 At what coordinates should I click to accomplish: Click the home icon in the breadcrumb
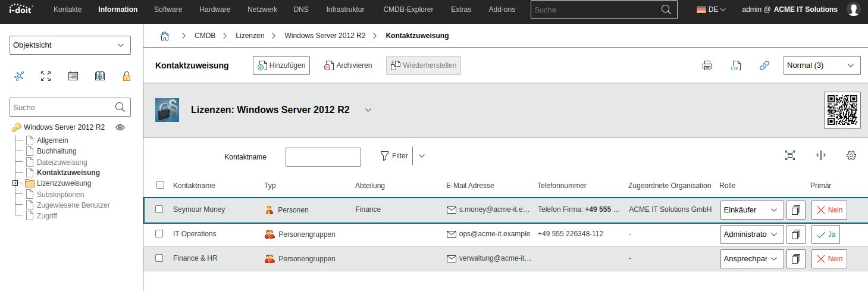coord(165,36)
